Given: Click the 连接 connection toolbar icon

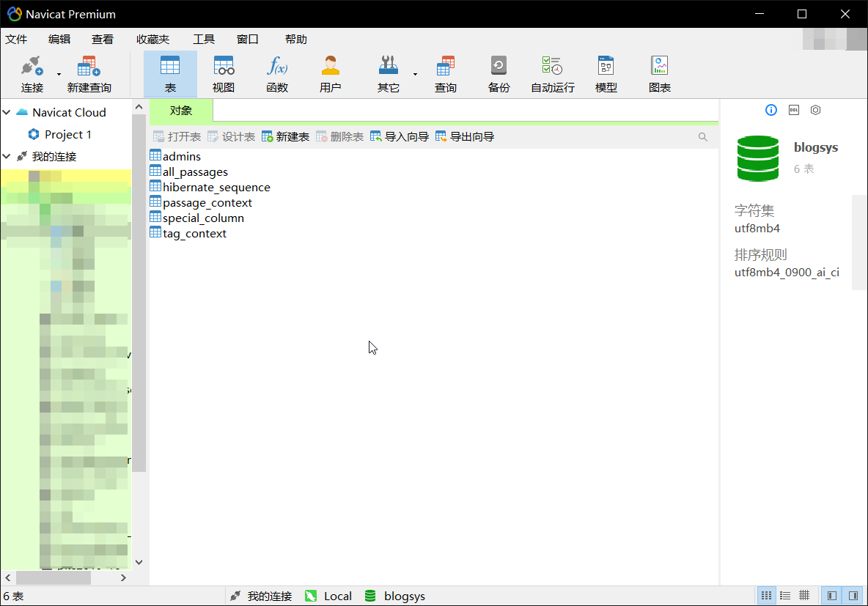Looking at the screenshot, I should (x=32, y=73).
